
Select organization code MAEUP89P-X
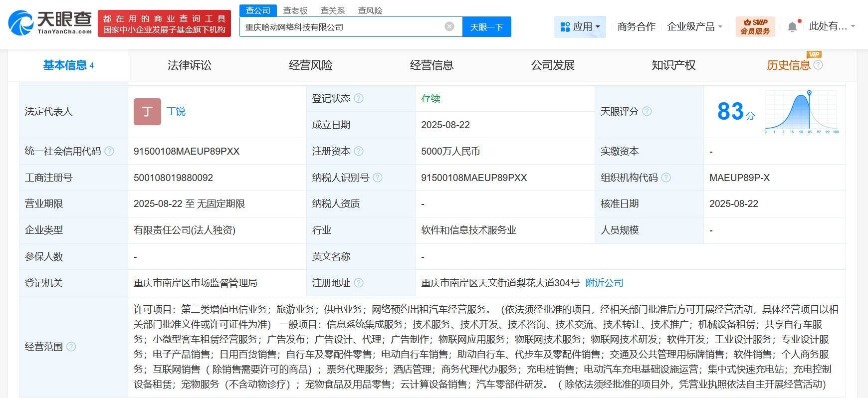pos(739,178)
